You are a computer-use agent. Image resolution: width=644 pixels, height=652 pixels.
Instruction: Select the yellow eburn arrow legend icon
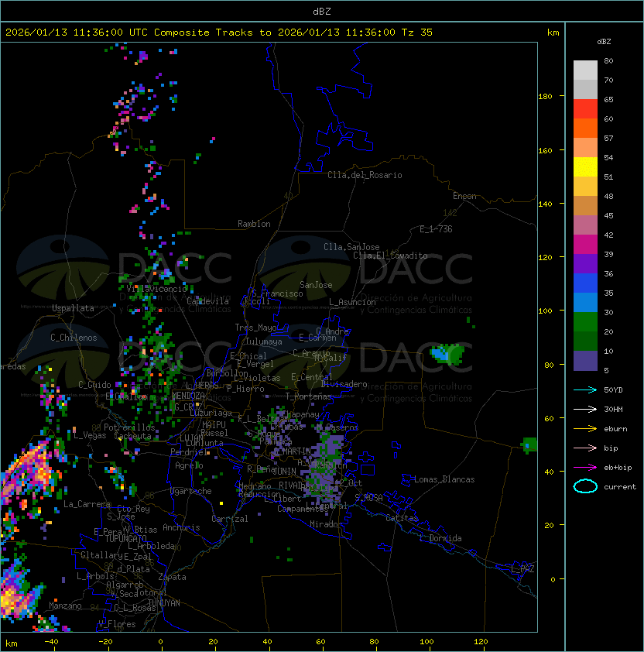(x=585, y=429)
